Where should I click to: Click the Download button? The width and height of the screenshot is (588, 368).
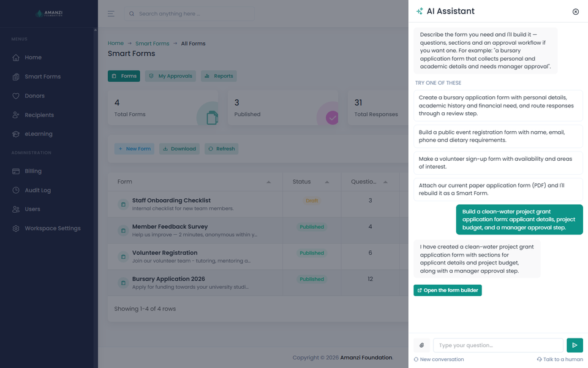tap(179, 148)
